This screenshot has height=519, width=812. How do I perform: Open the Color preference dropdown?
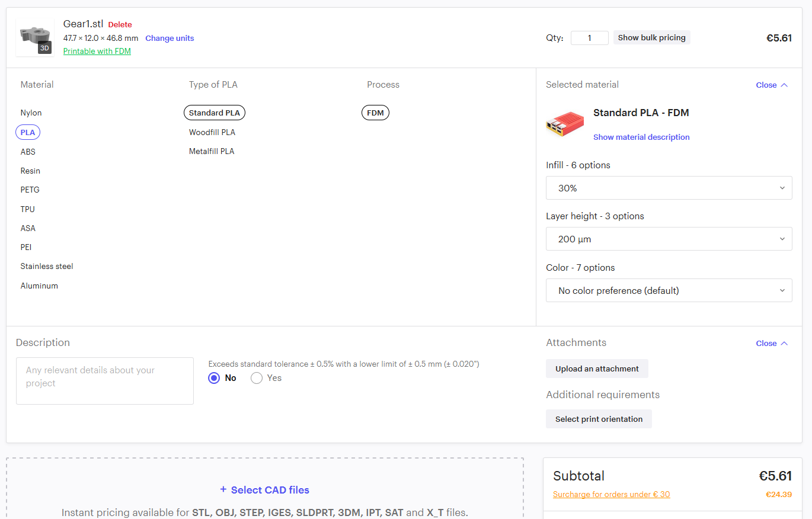click(x=669, y=290)
